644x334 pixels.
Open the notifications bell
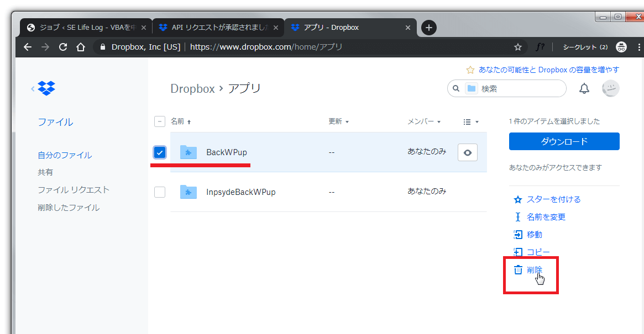(584, 88)
